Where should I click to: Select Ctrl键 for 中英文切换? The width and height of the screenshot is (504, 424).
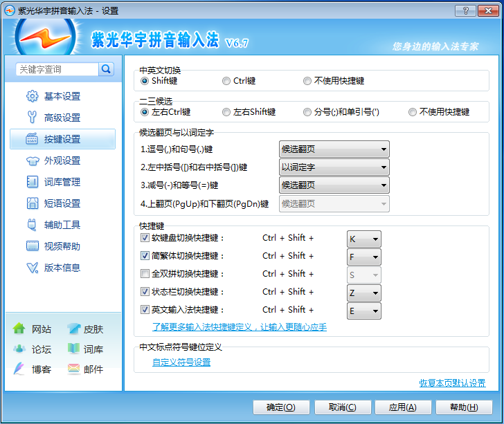[239, 81]
